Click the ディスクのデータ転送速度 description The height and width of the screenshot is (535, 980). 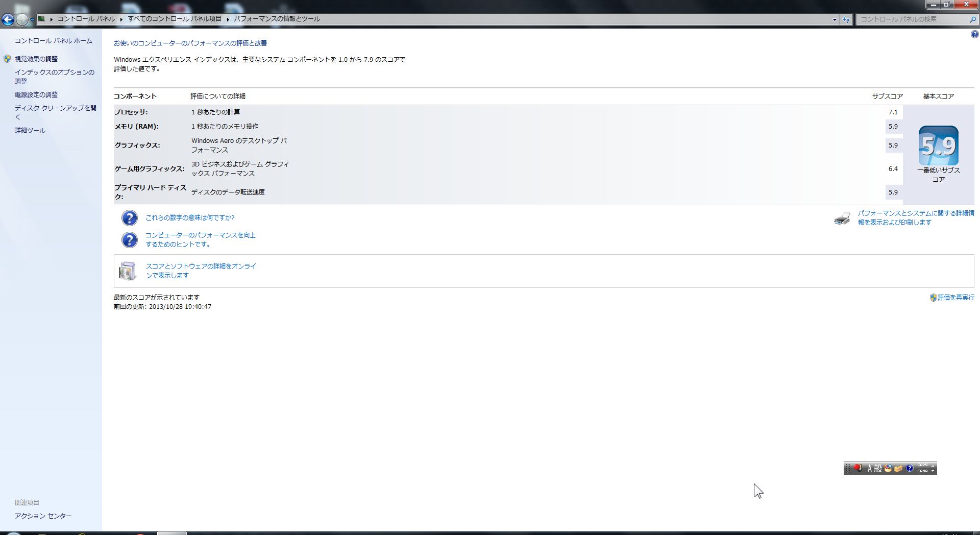coord(228,192)
